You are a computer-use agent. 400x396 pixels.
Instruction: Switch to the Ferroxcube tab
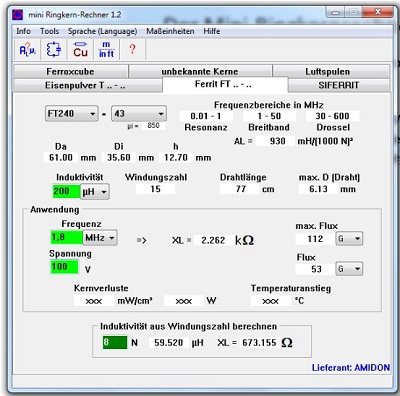pyautogui.click(x=70, y=72)
